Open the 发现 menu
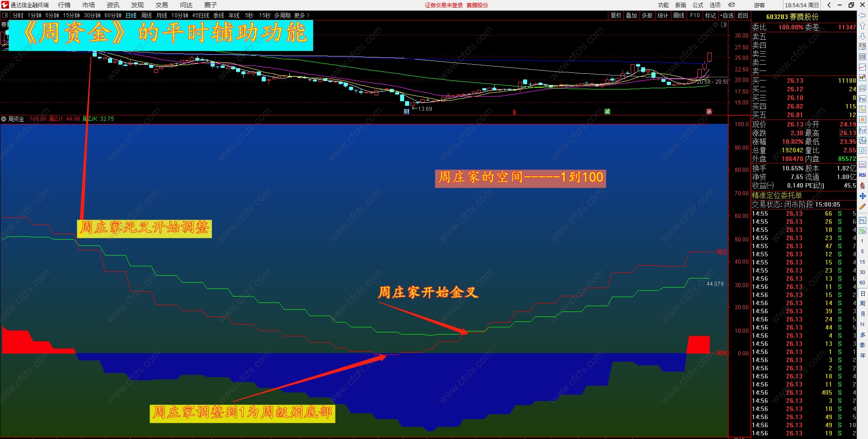 [x=137, y=5]
